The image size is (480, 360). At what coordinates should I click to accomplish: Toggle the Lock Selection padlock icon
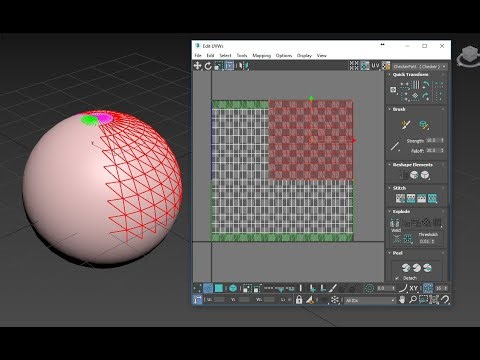299,300
